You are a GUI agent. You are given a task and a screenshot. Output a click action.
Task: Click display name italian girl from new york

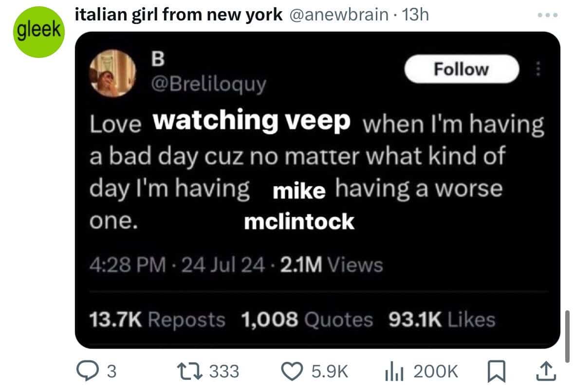[179, 15]
